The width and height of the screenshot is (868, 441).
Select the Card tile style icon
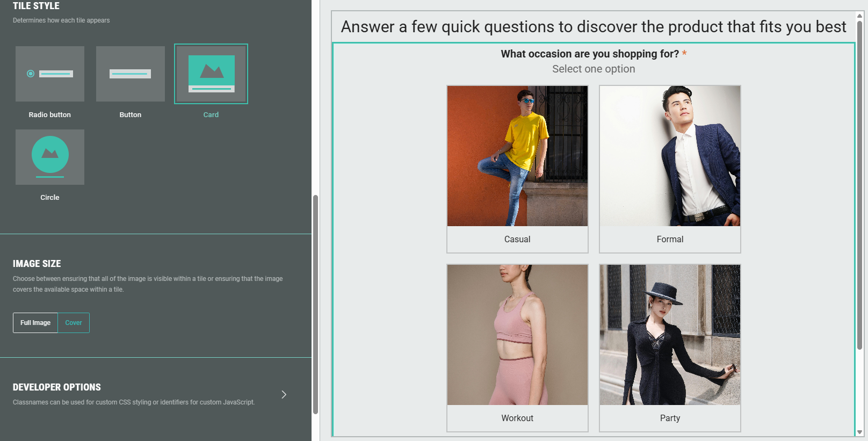click(211, 74)
